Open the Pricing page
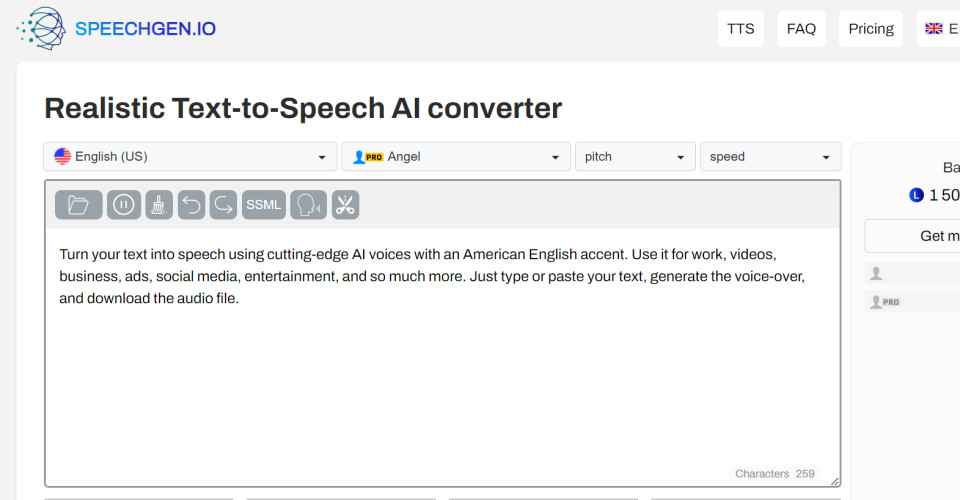 point(871,29)
